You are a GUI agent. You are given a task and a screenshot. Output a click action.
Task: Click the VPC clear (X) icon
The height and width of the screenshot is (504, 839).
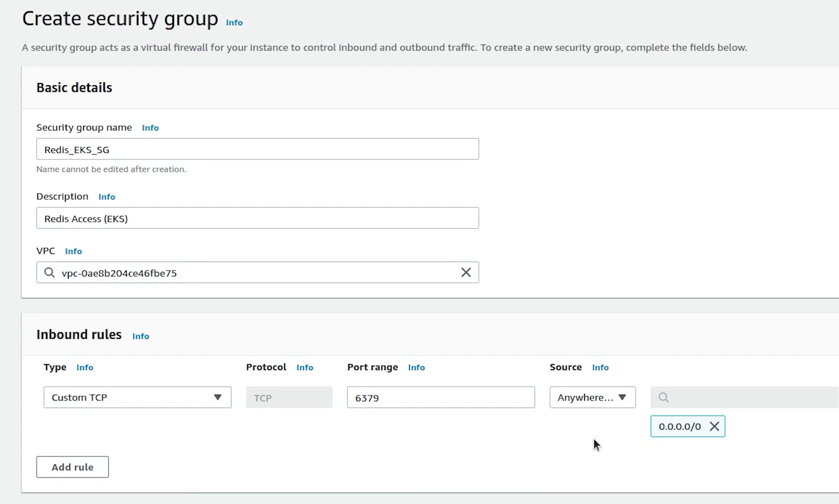(x=466, y=272)
